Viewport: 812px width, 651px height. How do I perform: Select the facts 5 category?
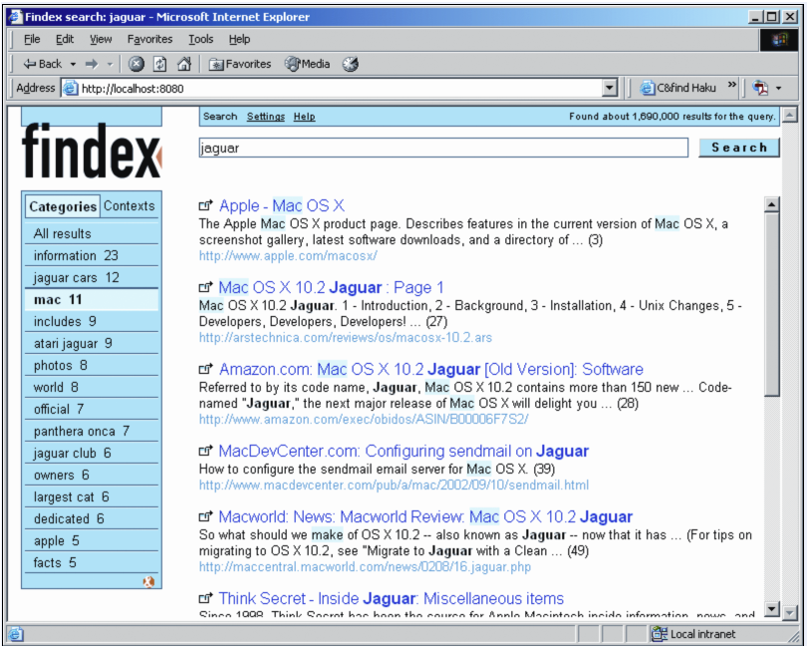[91, 563]
